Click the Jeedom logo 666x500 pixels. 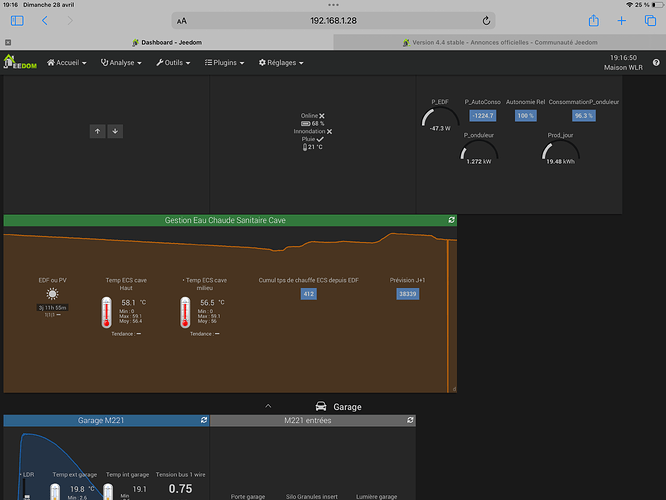[20, 62]
